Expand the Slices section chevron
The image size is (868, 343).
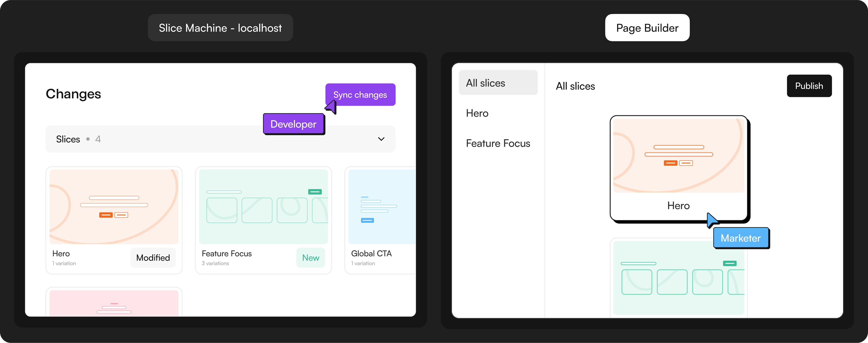381,139
